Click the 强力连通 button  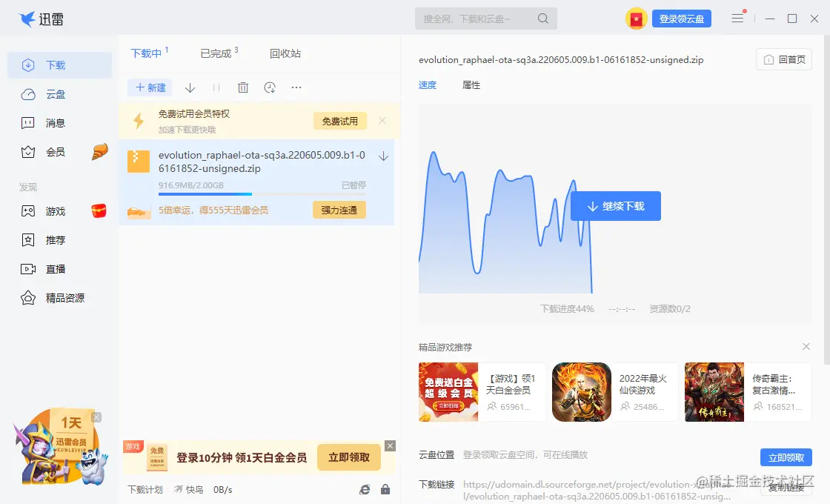(x=339, y=210)
